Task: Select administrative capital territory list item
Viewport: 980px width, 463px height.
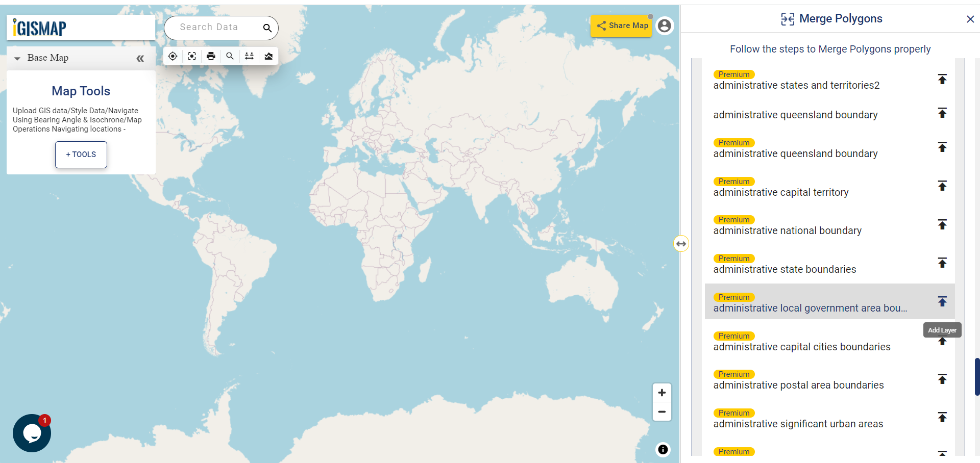Action: coord(780,192)
